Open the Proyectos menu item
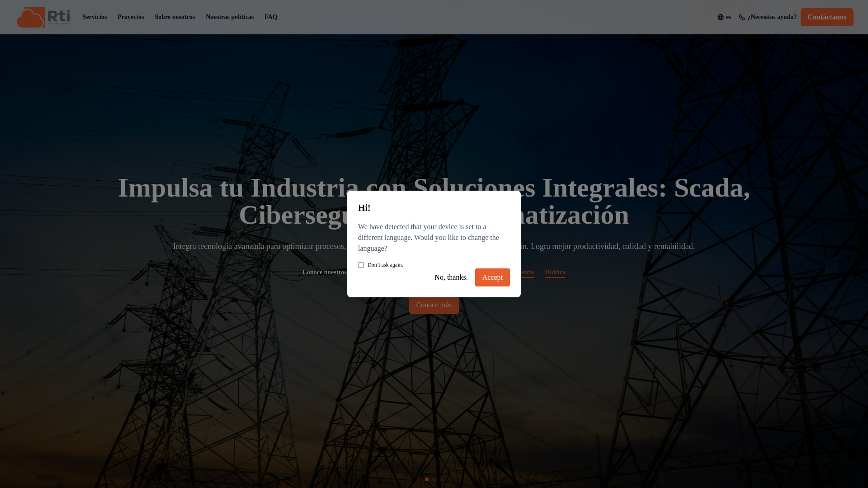 [131, 17]
